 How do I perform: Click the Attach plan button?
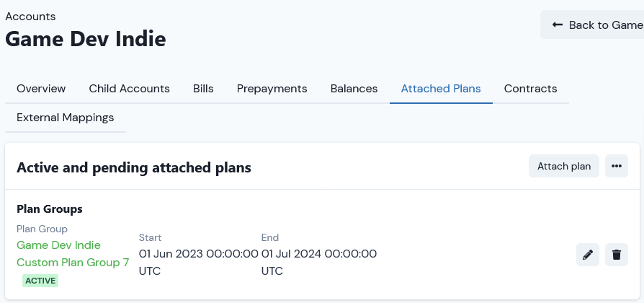(564, 166)
